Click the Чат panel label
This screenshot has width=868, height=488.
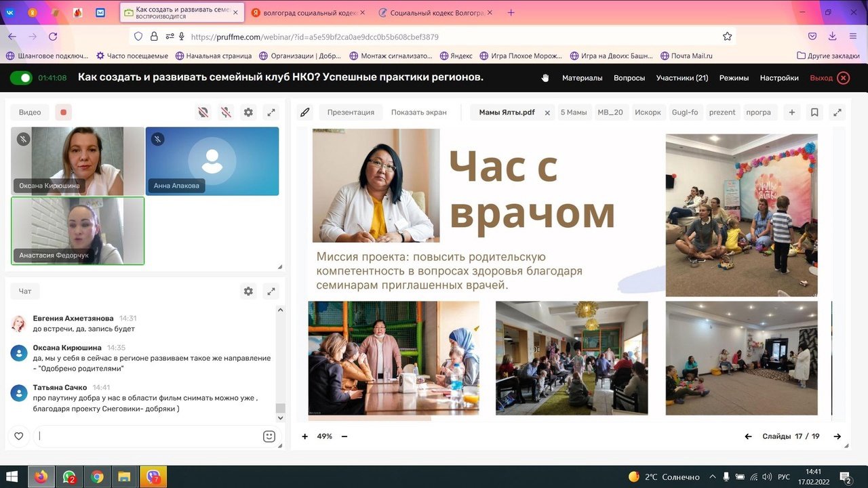click(x=25, y=291)
